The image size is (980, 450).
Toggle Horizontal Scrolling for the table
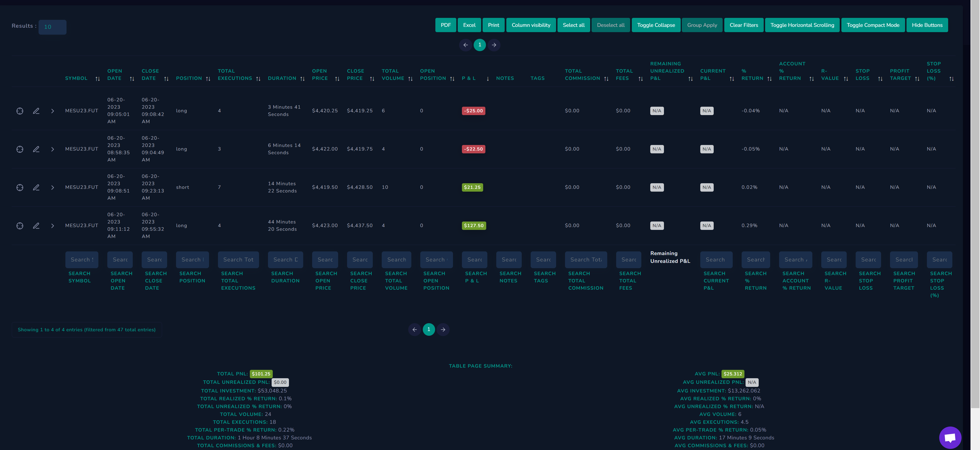pyautogui.click(x=802, y=25)
